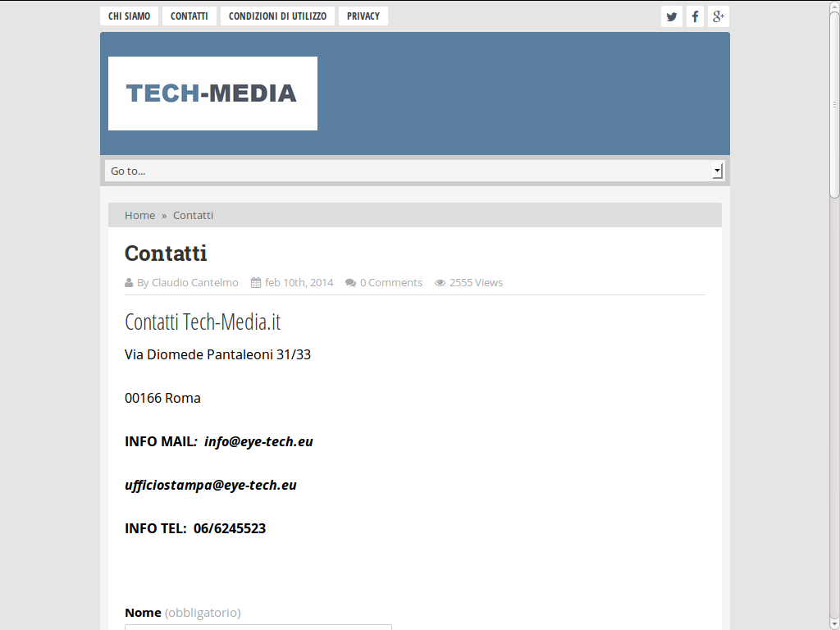This screenshot has width=840, height=630.
Task: Click the Nome input field
Action: pos(258,628)
